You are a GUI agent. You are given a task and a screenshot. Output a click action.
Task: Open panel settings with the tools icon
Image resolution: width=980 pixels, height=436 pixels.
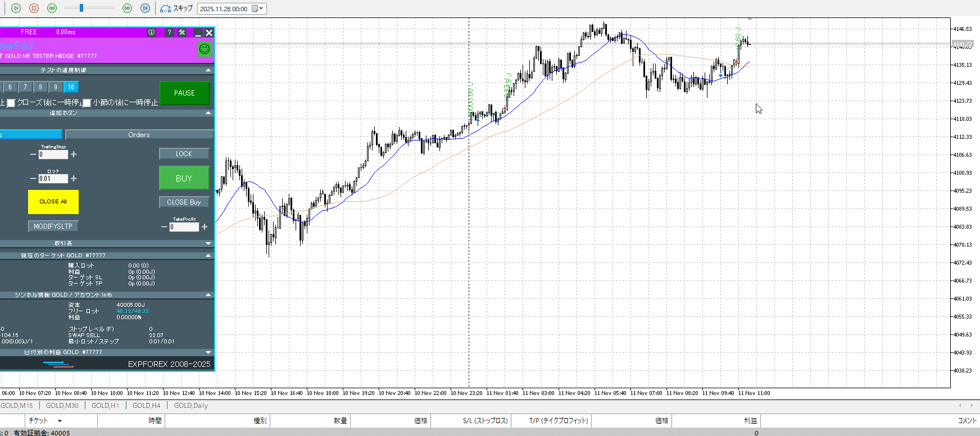pos(182,33)
